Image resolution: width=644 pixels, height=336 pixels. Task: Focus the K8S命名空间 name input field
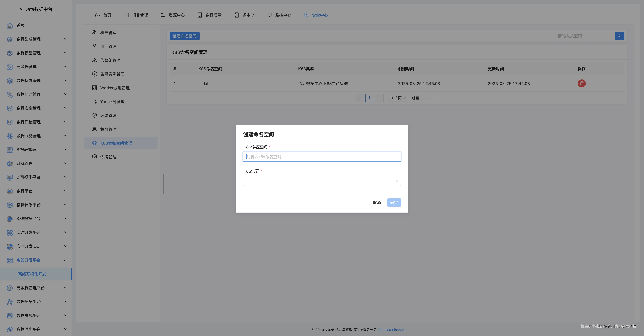(x=322, y=157)
